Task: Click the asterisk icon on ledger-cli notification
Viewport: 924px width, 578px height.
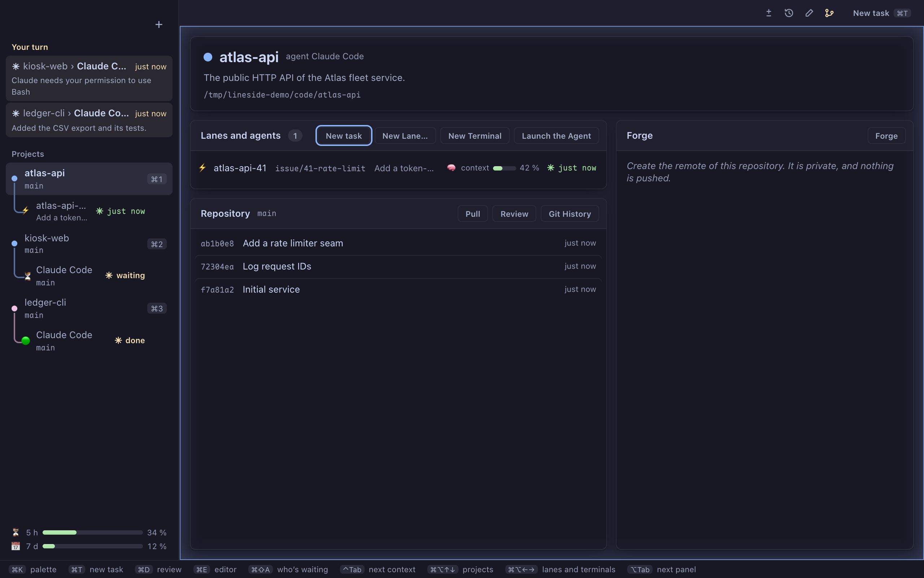Action: point(16,113)
